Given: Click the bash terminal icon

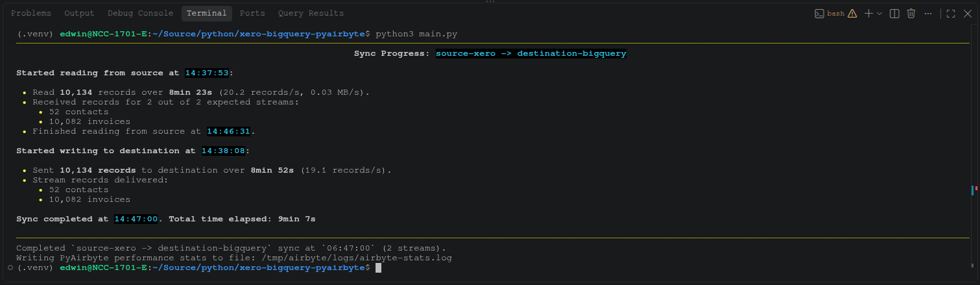Looking at the screenshot, I should point(820,13).
